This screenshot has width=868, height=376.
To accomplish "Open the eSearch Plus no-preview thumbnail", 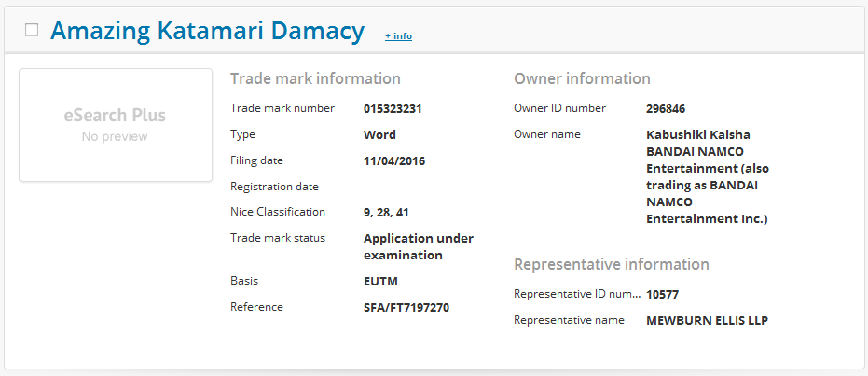I will pos(116,125).
